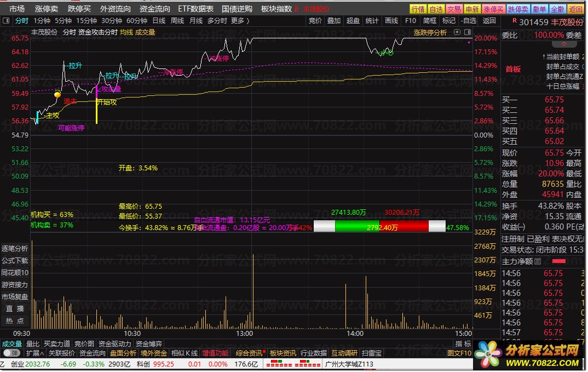Toggle right panel layout icon beside 涨跌停分析
Viewport: 588px width, 372px height.
pyautogui.click(x=467, y=32)
